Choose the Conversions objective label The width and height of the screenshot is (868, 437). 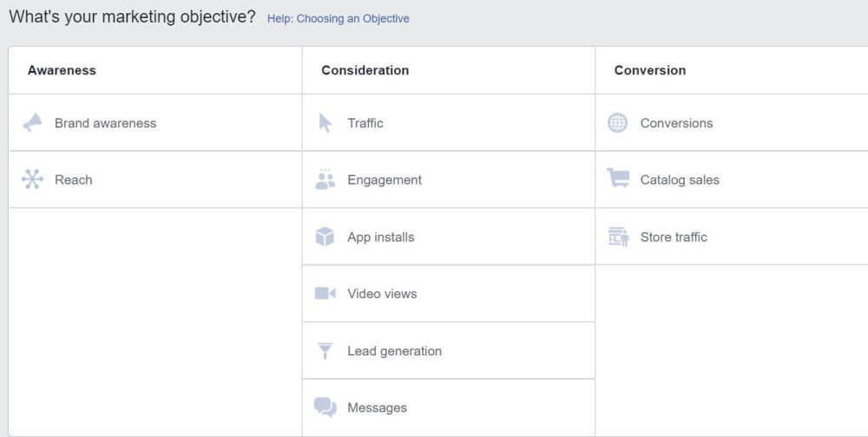[676, 123]
